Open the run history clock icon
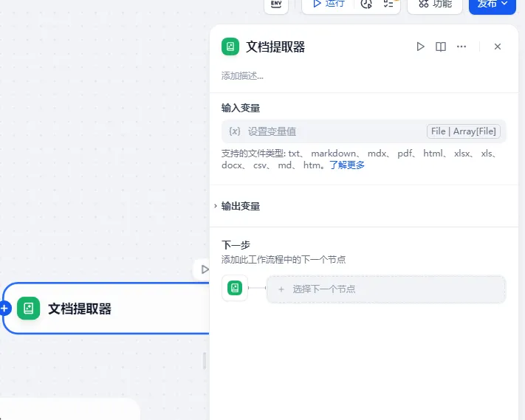This screenshot has height=420, width=525. 366,4
